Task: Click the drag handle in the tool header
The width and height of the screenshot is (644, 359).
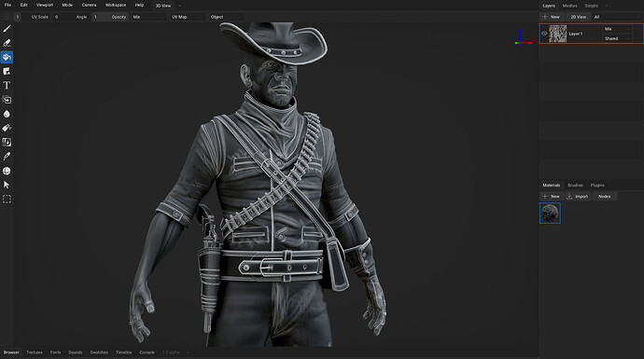Action: click(7, 17)
